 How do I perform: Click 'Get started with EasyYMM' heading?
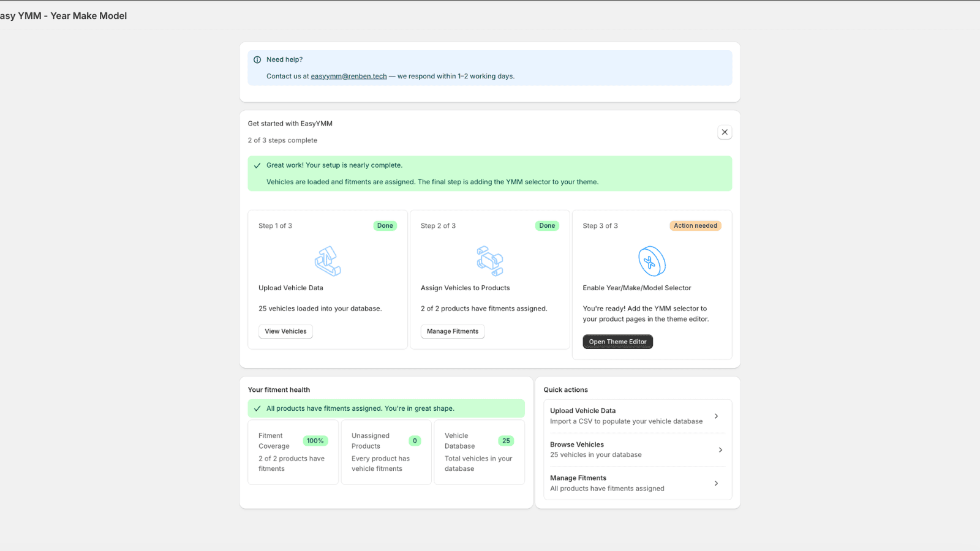(290, 124)
